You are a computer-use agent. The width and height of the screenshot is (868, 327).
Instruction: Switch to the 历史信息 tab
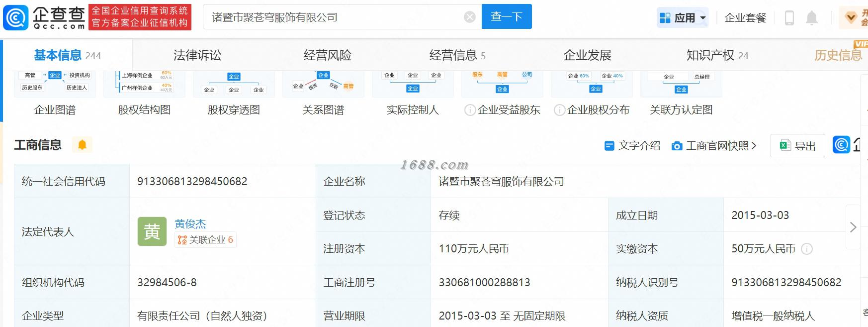pos(838,55)
